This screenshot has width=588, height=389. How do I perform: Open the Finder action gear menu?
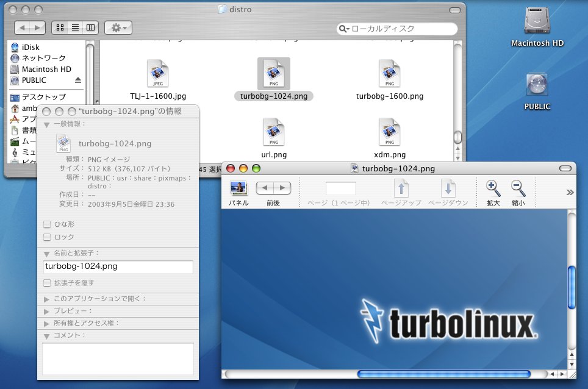pyautogui.click(x=118, y=27)
